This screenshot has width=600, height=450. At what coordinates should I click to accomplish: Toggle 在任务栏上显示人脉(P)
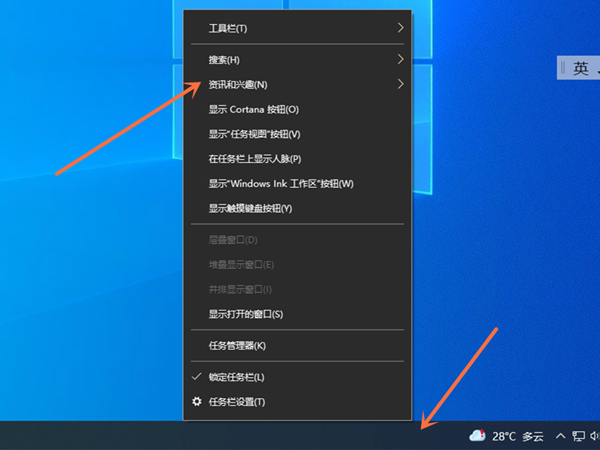pos(254,159)
